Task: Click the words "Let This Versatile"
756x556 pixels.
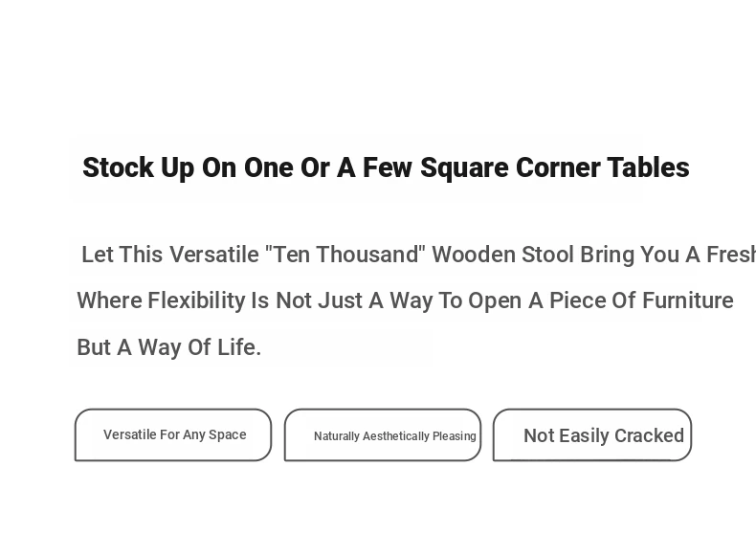Action: pyautogui.click(x=170, y=255)
